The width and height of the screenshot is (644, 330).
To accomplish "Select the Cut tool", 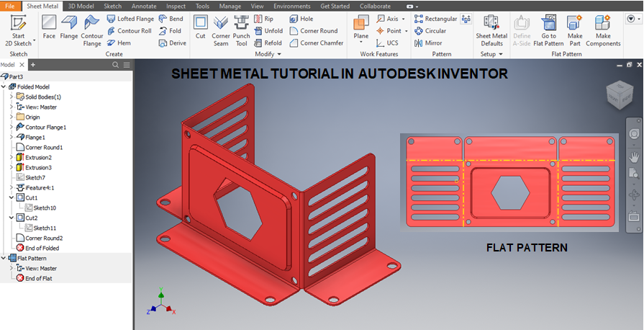I will [x=201, y=27].
